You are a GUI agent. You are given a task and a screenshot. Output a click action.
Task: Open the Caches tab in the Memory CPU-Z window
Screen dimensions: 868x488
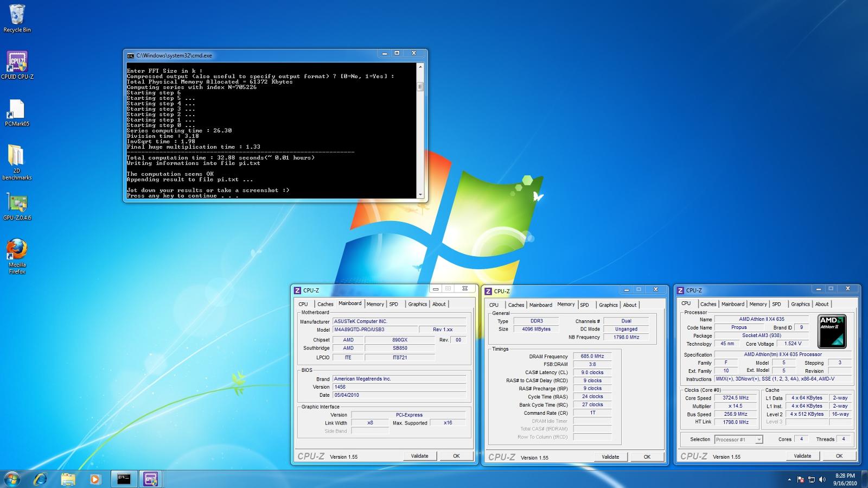click(x=516, y=305)
